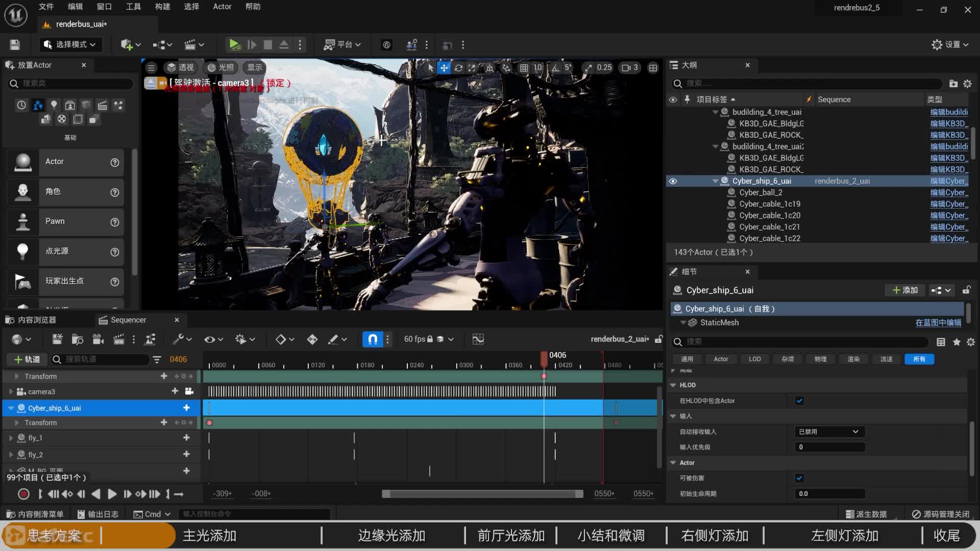Select the LOD filter tab in Details
The width and height of the screenshot is (980, 551).
click(x=754, y=359)
